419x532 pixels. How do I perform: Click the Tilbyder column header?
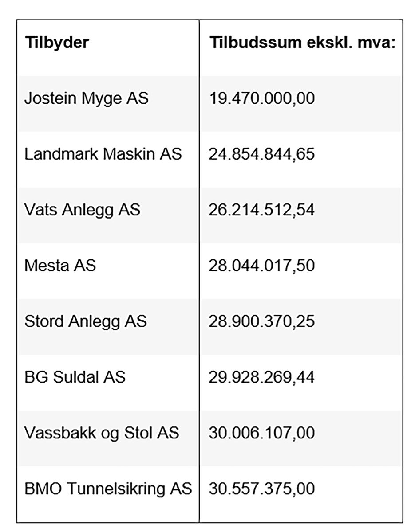point(57,43)
